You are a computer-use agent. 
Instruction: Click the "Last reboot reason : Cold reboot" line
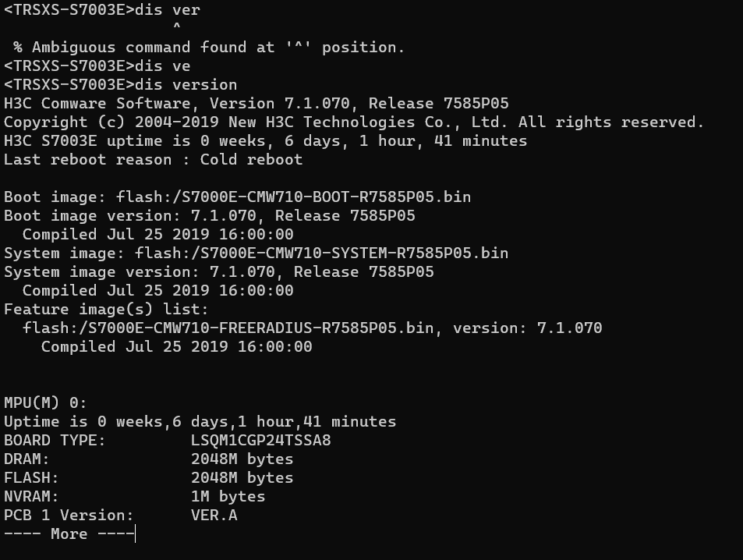153,159
